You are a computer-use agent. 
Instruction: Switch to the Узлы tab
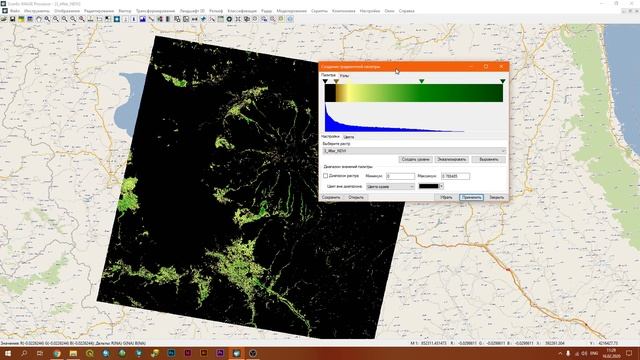pos(344,76)
